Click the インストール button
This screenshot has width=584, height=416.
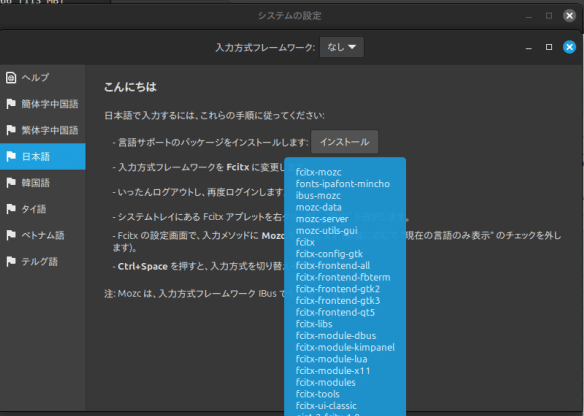click(345, 142)
